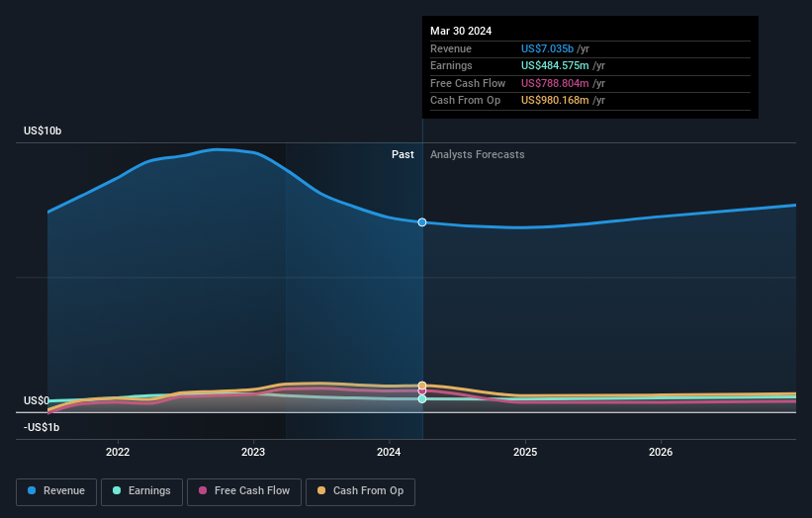Click the US$10b y-axis label
Screen dimensions: 812x518
tap(43, 130)
